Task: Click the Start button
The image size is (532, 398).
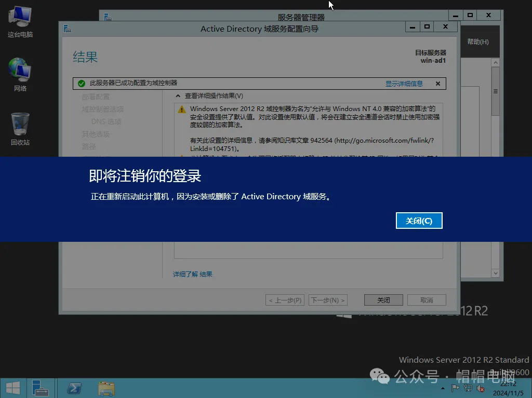Action: pyautogui.click(x=11, y=388)
